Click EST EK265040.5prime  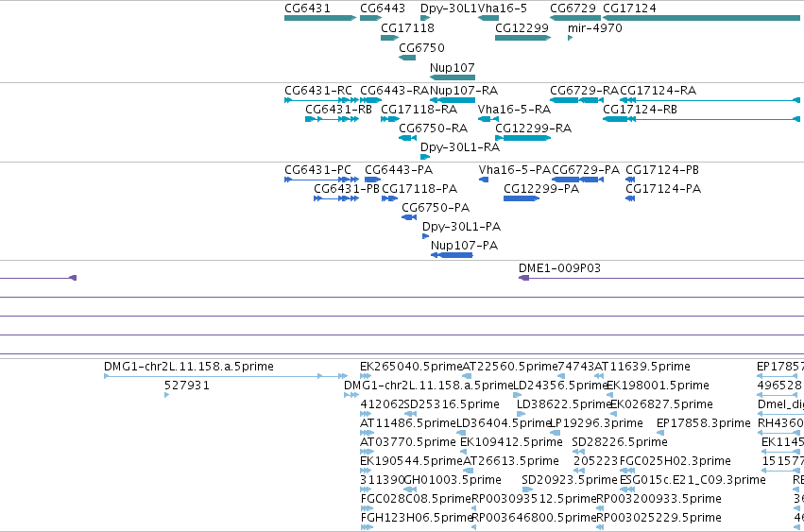pyautogui.click(x=411, y=367)
